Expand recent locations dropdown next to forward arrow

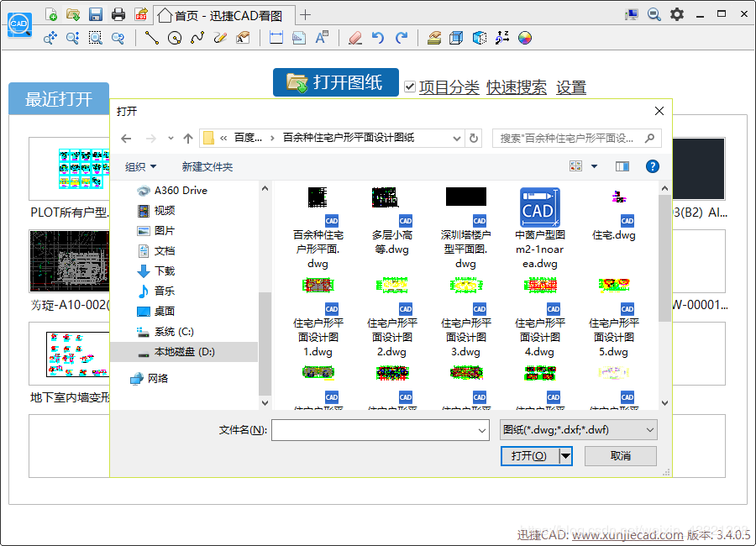point(171,139)
